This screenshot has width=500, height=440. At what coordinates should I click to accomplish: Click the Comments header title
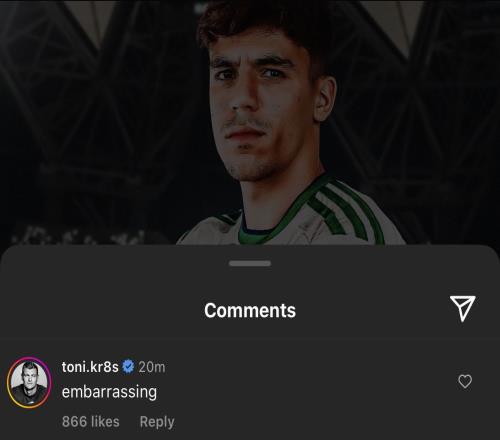click(x=250, y=311)
